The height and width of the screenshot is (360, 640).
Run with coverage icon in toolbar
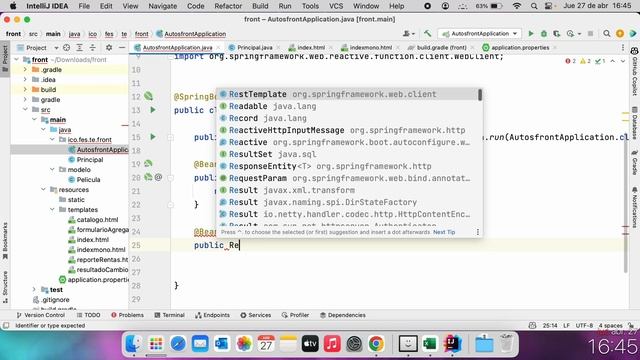pos(556,34)
